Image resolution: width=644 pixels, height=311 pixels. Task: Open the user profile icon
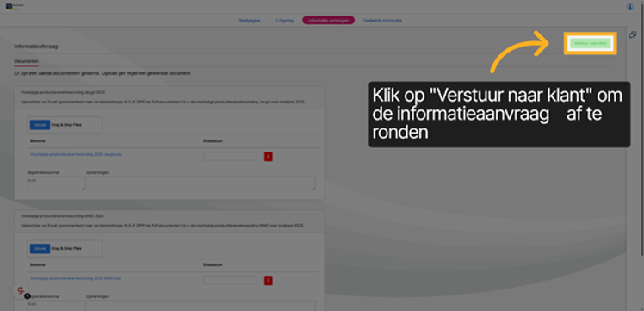click(629, 7)
